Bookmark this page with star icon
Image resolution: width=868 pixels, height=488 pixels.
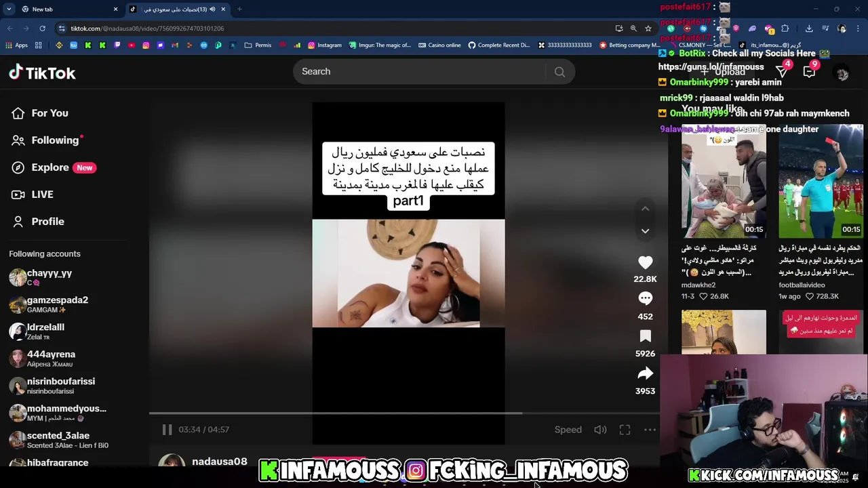coord(648,28)
